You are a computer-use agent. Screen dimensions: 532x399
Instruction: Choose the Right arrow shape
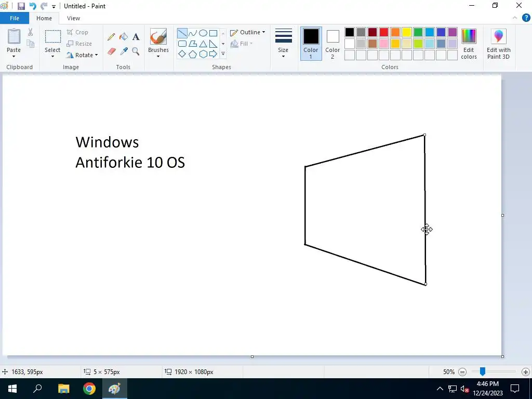pos(214,54)
